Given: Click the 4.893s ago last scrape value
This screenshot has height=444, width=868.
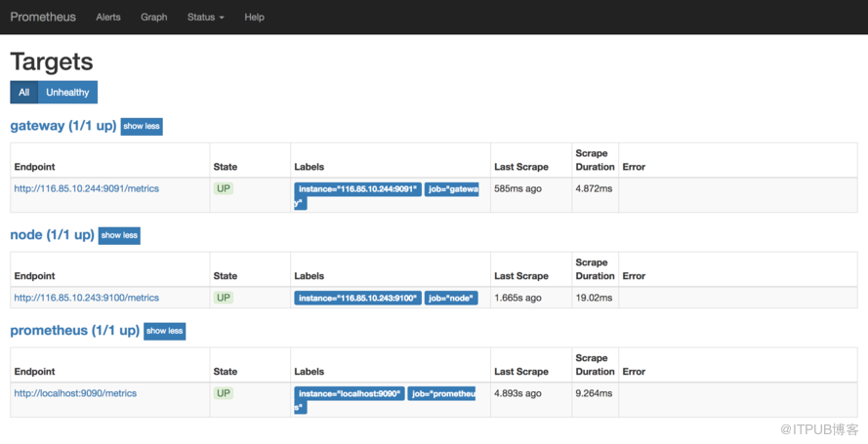Looking at the screenshot, I should point(517,393).
